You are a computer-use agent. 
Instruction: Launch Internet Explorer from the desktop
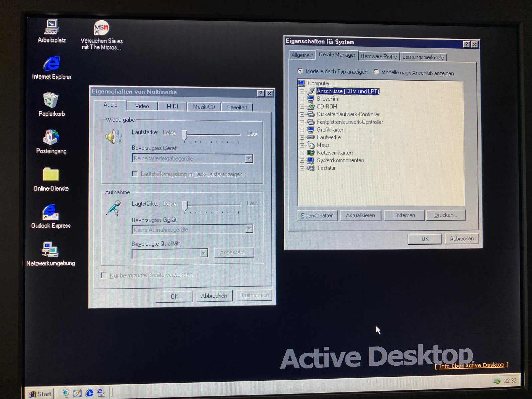52,67
